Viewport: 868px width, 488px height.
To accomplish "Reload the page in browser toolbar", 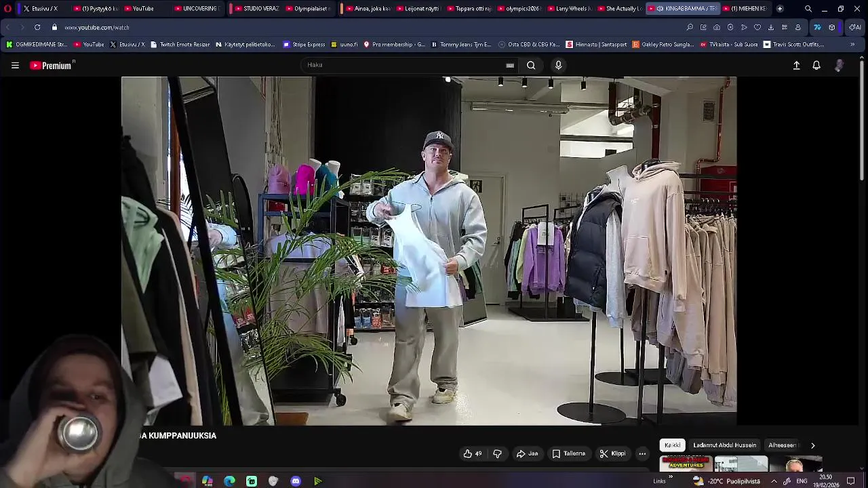I will tap(37, 27).
